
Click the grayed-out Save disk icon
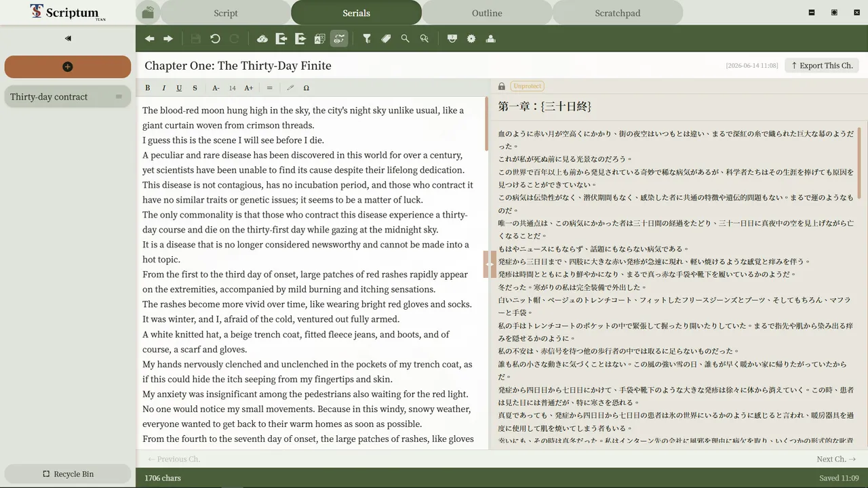pyautogui.click(x=196, y=39)
